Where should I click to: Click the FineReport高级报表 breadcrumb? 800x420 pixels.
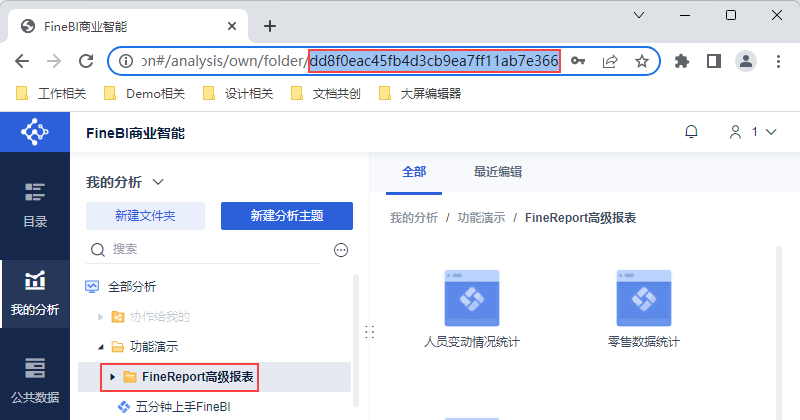tap(581, 218)
